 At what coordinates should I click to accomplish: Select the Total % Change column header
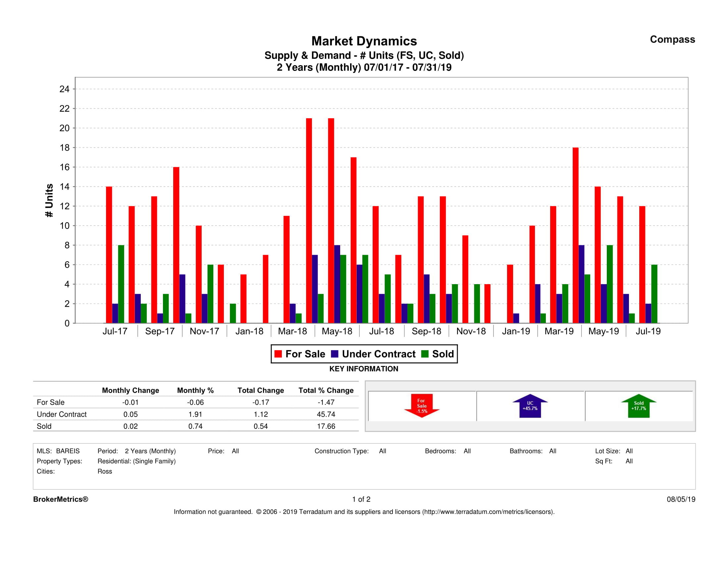click(326, 390)
